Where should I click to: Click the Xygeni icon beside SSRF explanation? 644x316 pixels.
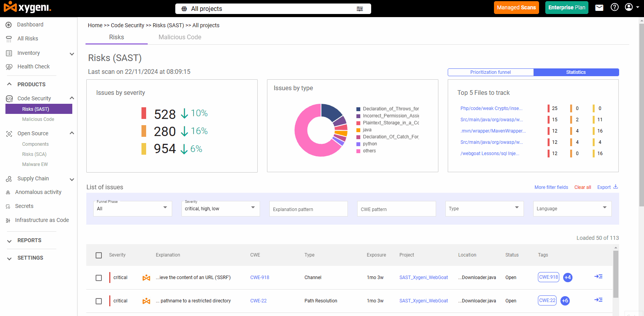tap(147, 278)
